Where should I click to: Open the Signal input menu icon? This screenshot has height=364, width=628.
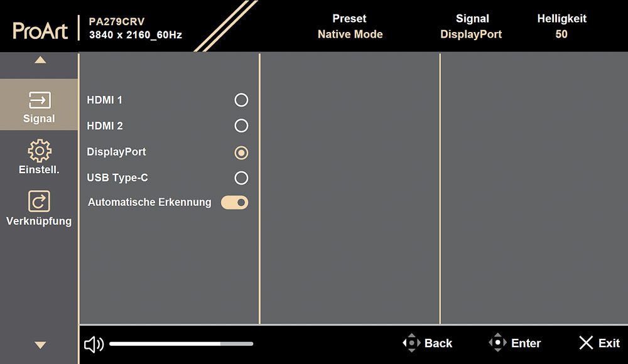tap(39, 100)
